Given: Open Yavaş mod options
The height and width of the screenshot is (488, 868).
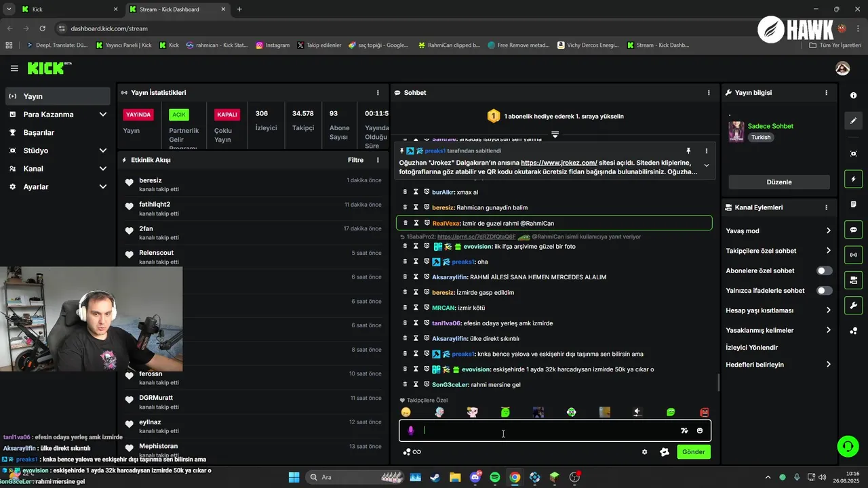Looking at the screenshot, I should pyautogui.click(x=778, y=231).
